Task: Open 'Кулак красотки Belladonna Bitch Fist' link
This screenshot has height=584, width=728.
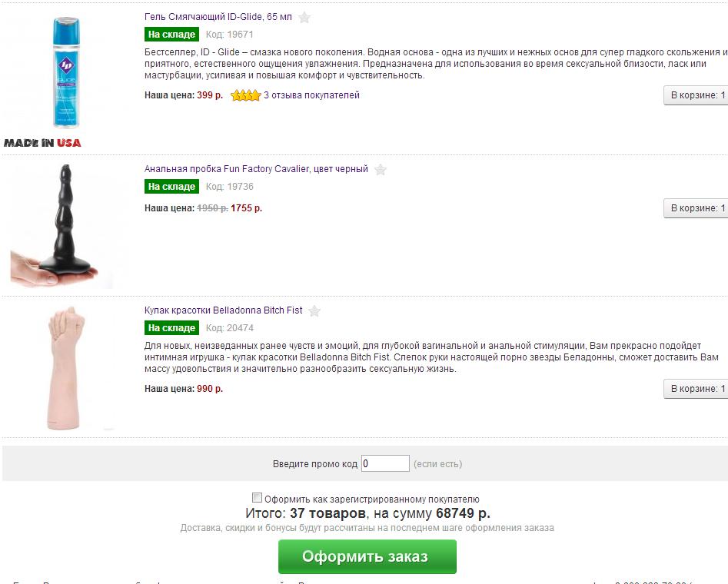Action: point(224,310)
